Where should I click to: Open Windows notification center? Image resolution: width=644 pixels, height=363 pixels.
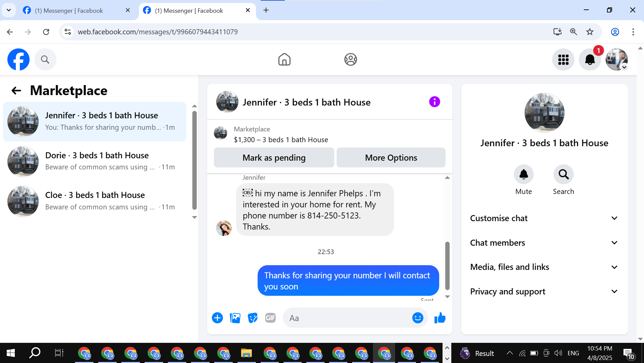pos(628,354)
